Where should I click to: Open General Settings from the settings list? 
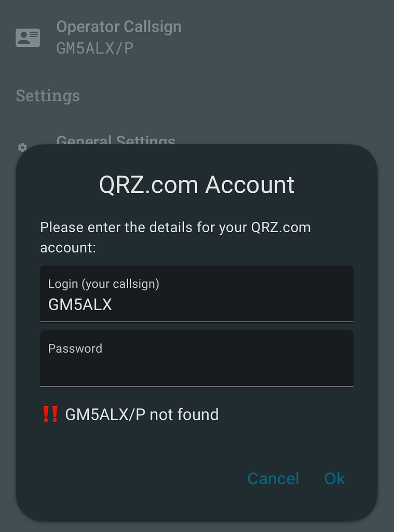click(x=116, y=141)
